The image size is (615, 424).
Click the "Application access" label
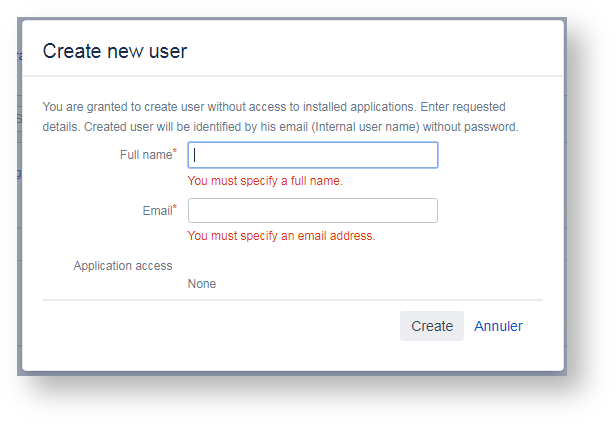coord(123,266)
